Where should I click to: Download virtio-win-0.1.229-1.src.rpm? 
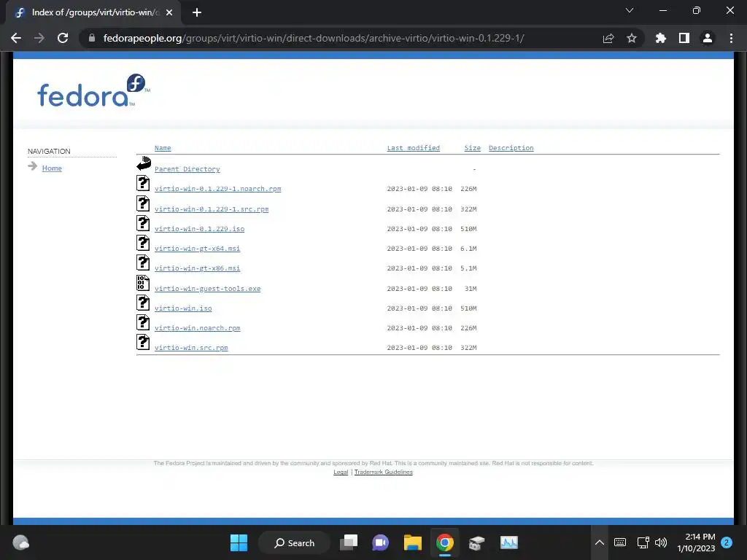[x=212, y=209]
